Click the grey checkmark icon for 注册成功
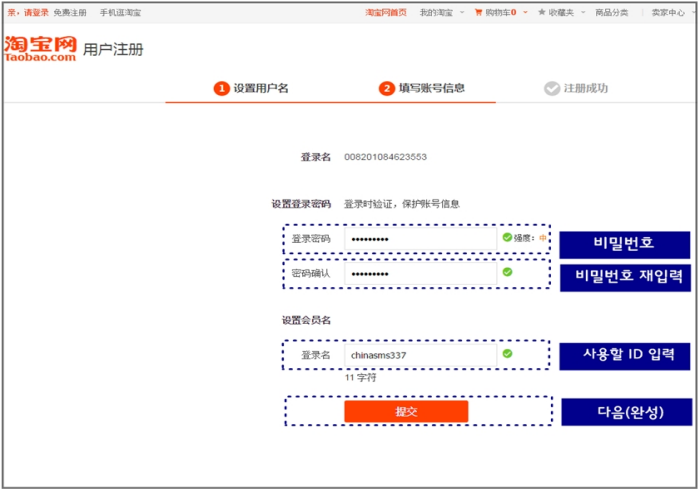Viewport: 700px width, 491px height. point(551,88)
